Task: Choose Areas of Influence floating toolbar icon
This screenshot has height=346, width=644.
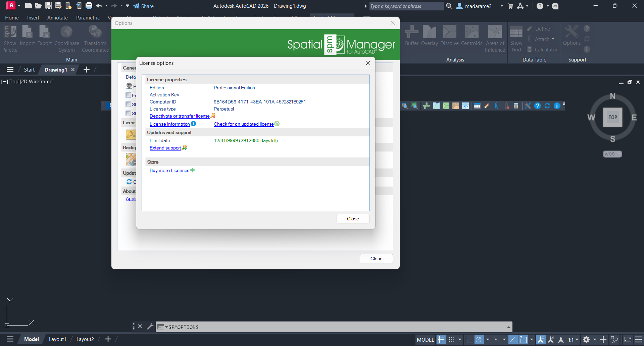Action: pyautogui.click(x=465, y=106)
